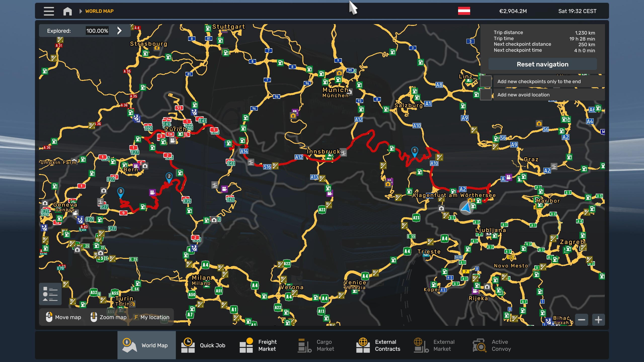644x362 pixels.
Task: Click the Austrian flag icon
Action: pyautogui.click(x=464, y=11)
